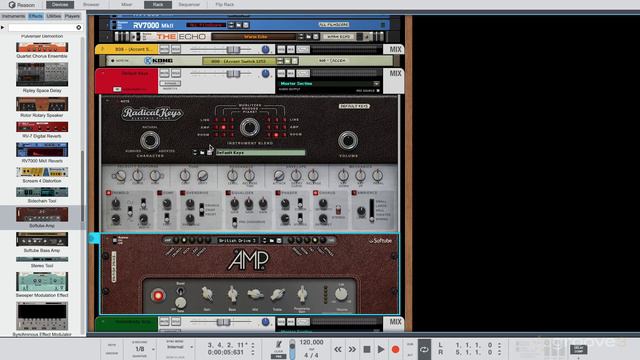Image resolution: width=640 pixels, height=360 pixels.
Task: Click the 808 channel pan knob
Action: 266,49
